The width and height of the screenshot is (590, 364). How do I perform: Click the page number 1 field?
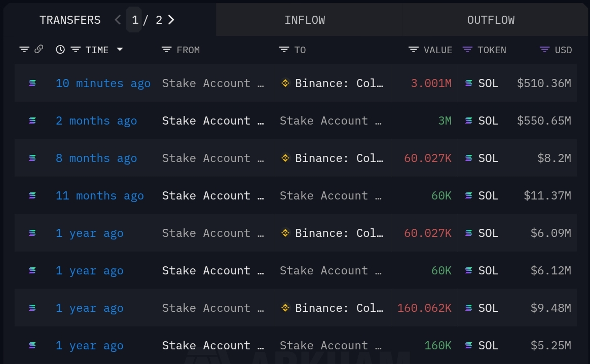[134, 20]
